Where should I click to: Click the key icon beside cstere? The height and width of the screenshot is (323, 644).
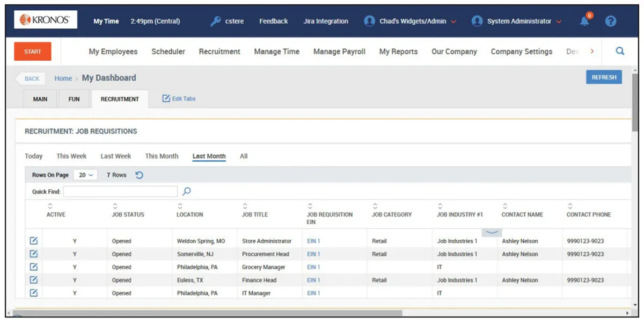coord(216,21)
